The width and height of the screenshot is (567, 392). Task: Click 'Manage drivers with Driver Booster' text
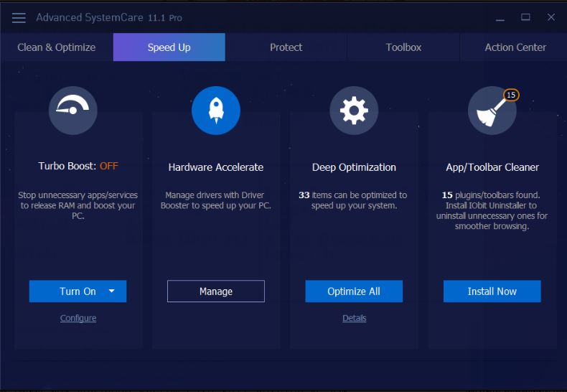click(x=216, y=200)
